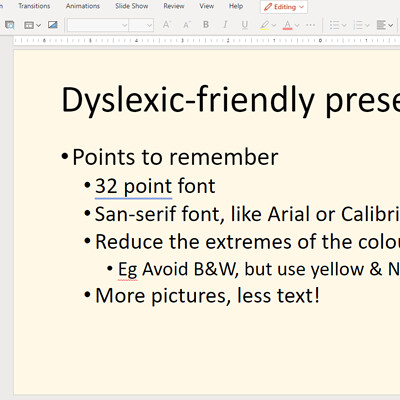400x400 pixels.
Task: Click the slide Layout icon
Action: click(x=29, y=25)
